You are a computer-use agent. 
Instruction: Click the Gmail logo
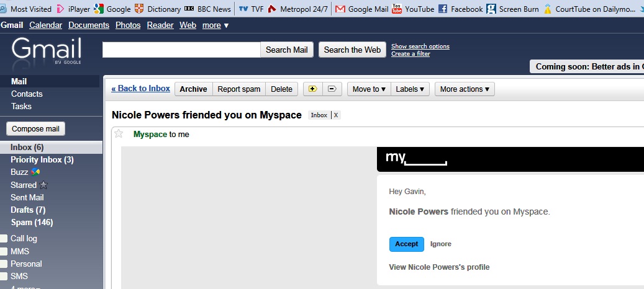(47, 51)
